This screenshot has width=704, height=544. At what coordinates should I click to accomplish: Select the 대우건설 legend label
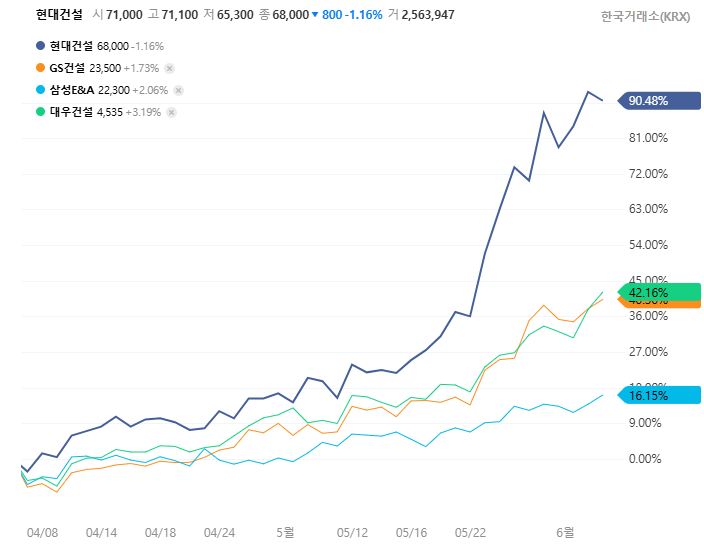click(x=71, y=112)
